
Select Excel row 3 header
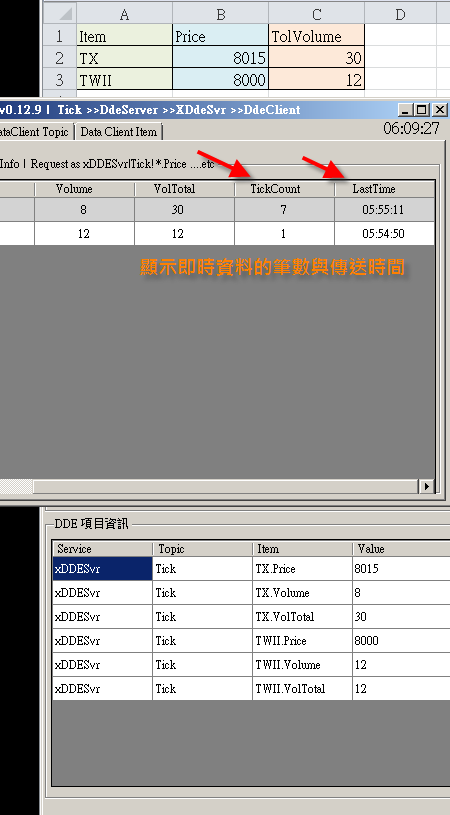pyautogui.click(x=59, y=80)
